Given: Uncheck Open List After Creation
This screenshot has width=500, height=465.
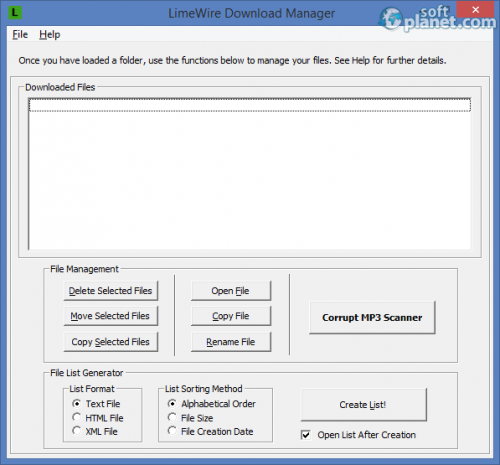Looking at the screenshot, I should pyautogui.click(x=306, y=435).
